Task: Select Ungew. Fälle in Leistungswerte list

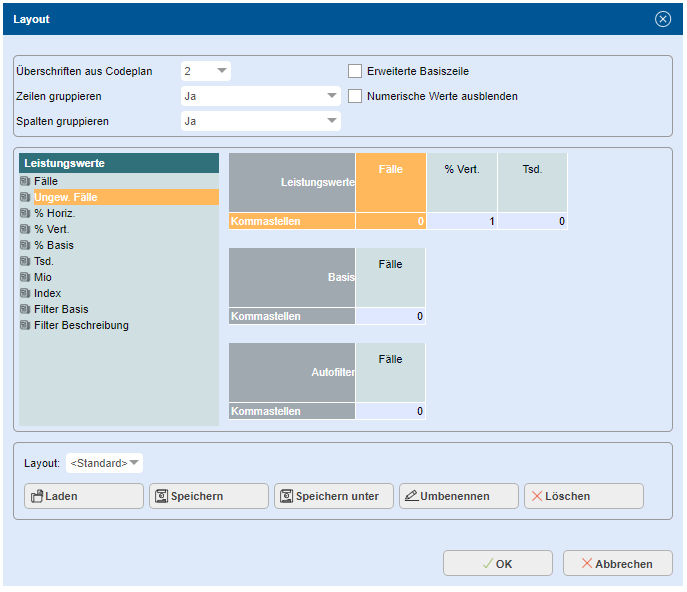Action: click(66, 197)
